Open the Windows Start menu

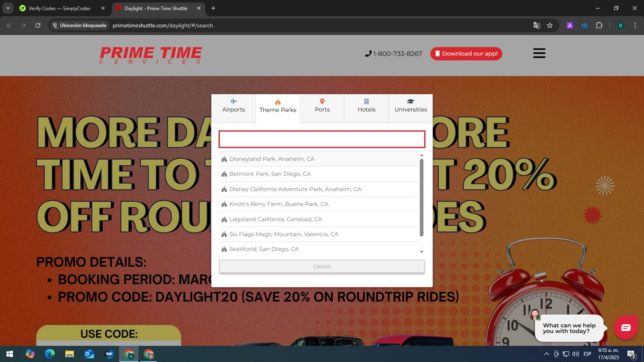(x=9, y=354)
